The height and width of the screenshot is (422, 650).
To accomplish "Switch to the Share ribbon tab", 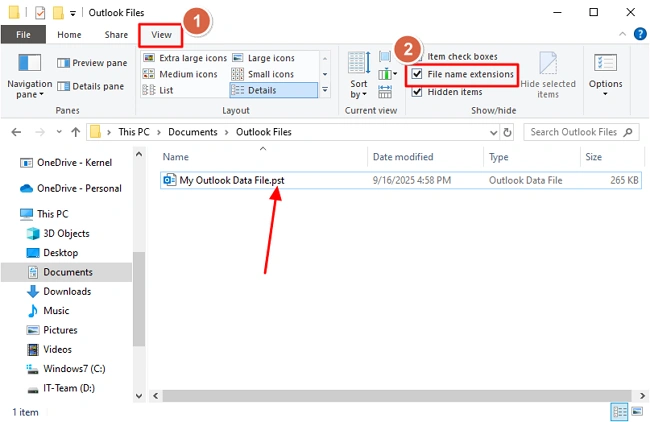I will (116, 35).
